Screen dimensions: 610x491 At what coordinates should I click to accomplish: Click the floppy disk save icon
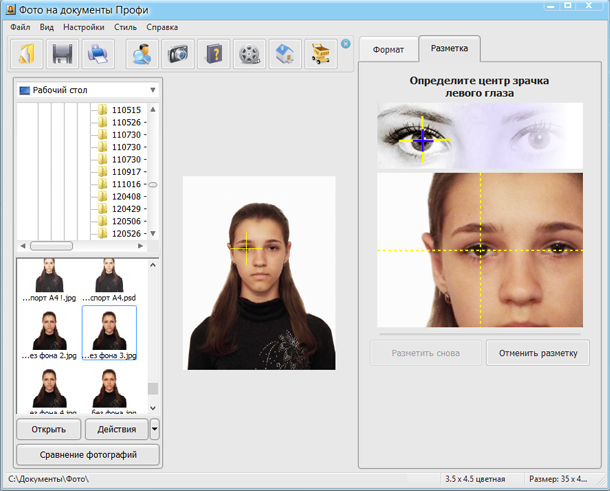tap(62, 54)
